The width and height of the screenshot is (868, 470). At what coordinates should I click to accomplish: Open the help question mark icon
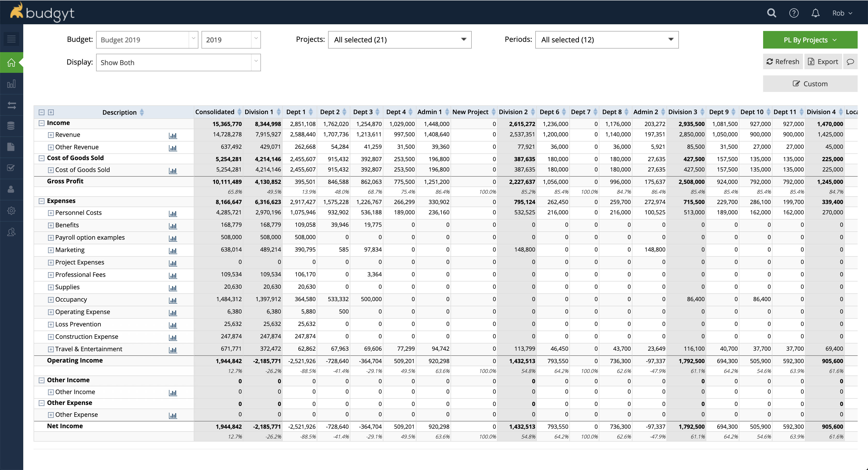click(x=794, y=13)
